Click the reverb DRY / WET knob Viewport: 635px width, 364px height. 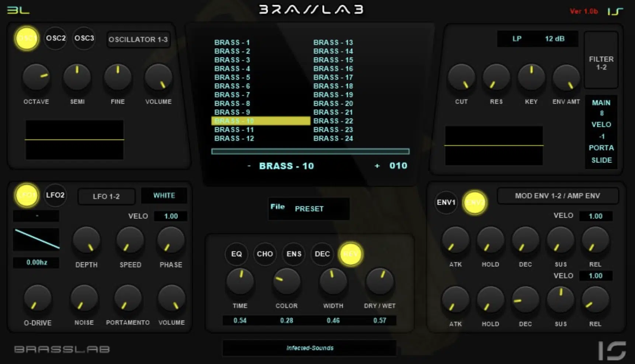coord(380,281)
